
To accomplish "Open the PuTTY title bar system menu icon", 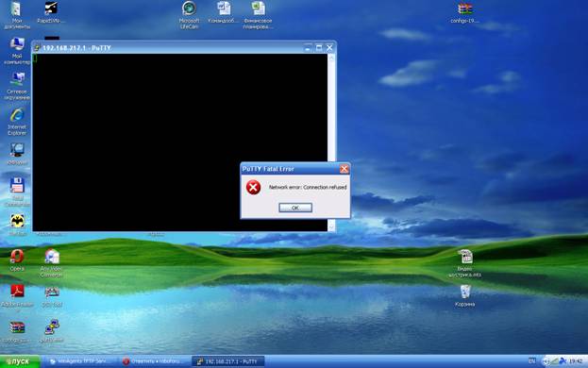I will click(x=37, y=48).
